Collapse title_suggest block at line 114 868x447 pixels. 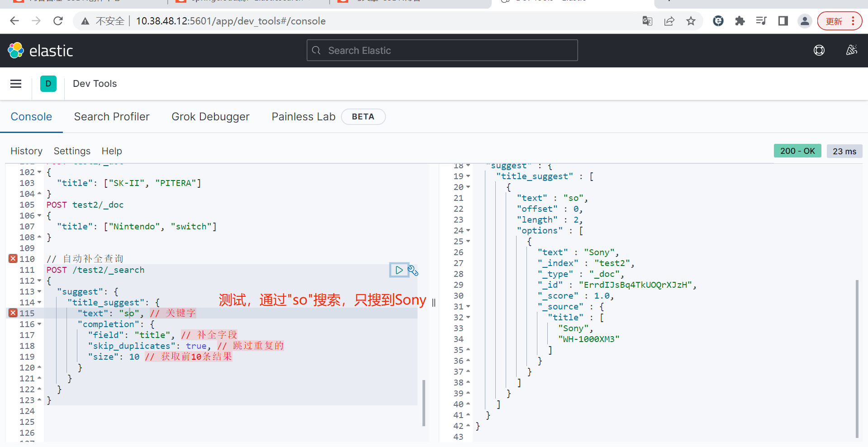pyautogui.click(x=39, y=302)
